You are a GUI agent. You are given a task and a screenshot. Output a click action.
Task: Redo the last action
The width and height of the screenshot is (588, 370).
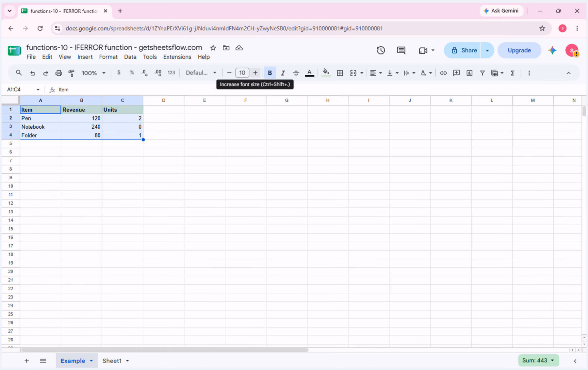(46, 73)
